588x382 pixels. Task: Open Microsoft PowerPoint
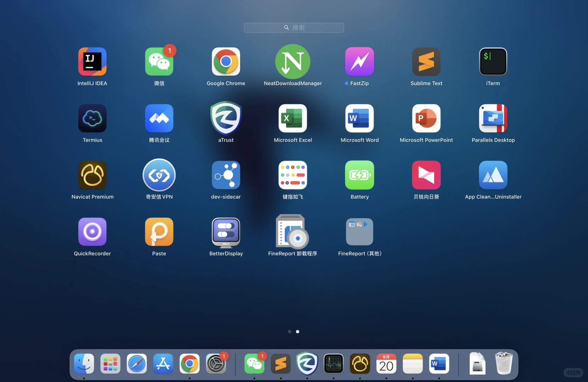426,118
